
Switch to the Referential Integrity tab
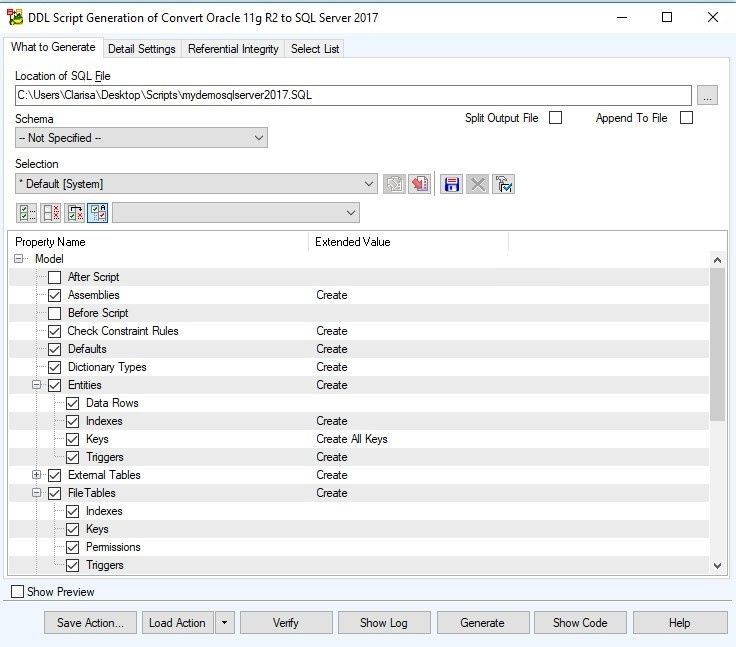click(233, 49)
